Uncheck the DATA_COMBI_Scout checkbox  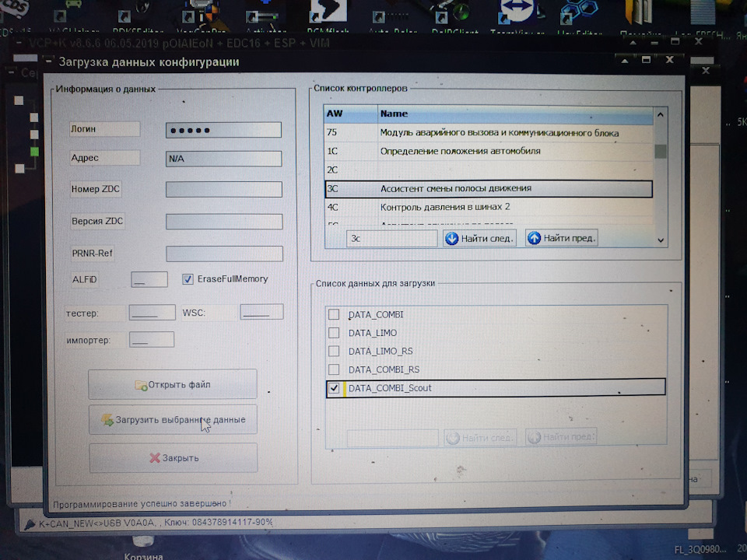click(334, 388)
